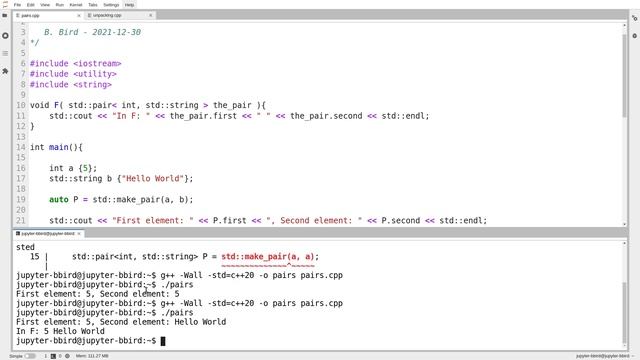Open the Table of Contents sidebar icon
Screen dimensions: 640x360
[x=5, y=53]
